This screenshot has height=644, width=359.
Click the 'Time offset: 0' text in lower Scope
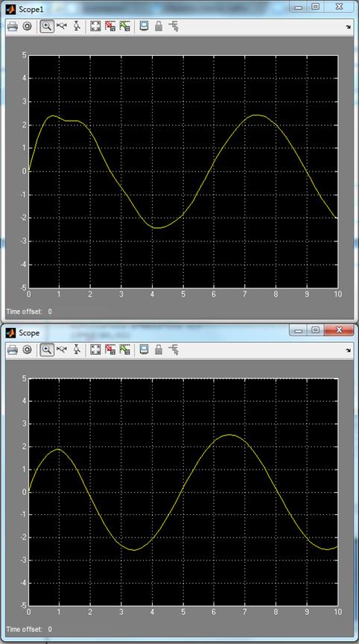(x=29, y=629)
